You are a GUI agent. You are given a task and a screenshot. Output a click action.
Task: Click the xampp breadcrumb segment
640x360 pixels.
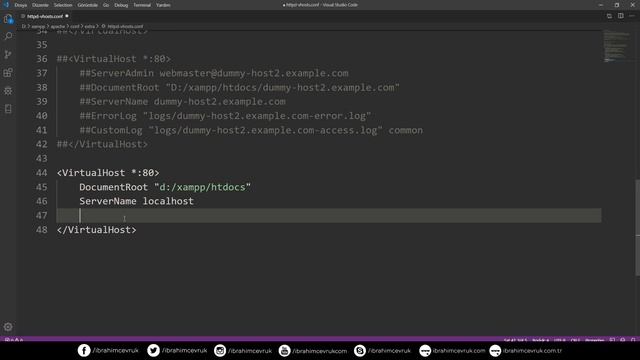click(38, 26)
